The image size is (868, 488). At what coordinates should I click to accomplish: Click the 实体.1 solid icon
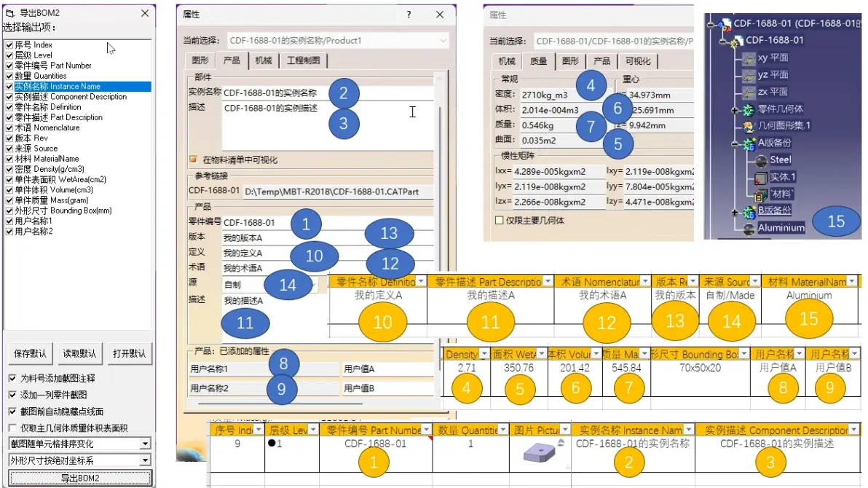[761, 178]
